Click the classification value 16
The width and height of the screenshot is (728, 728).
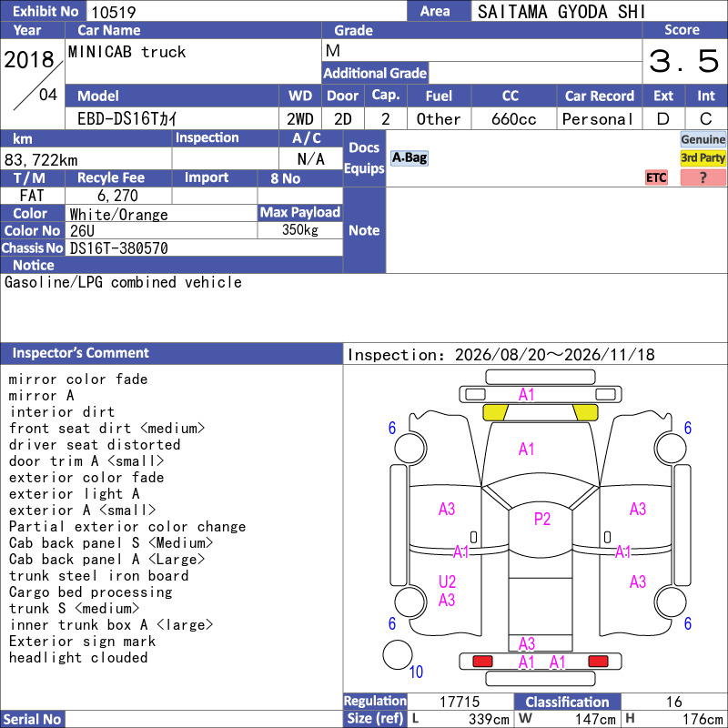pyautogui.click(x=673, y=702)
